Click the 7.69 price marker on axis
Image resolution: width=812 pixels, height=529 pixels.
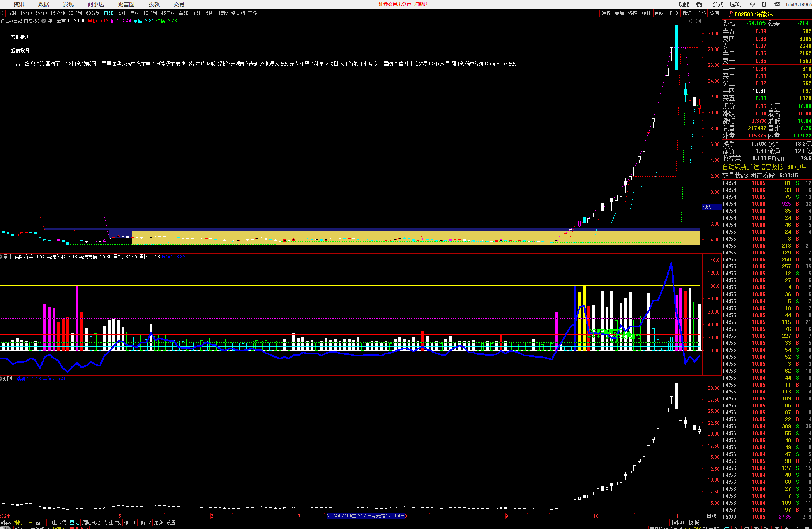tap(707, 207)
